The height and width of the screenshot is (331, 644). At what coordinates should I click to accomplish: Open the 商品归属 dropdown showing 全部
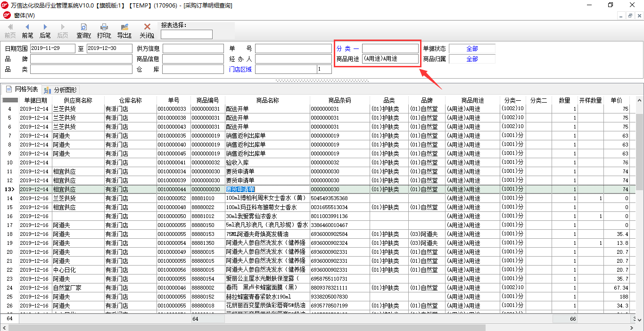472,59
